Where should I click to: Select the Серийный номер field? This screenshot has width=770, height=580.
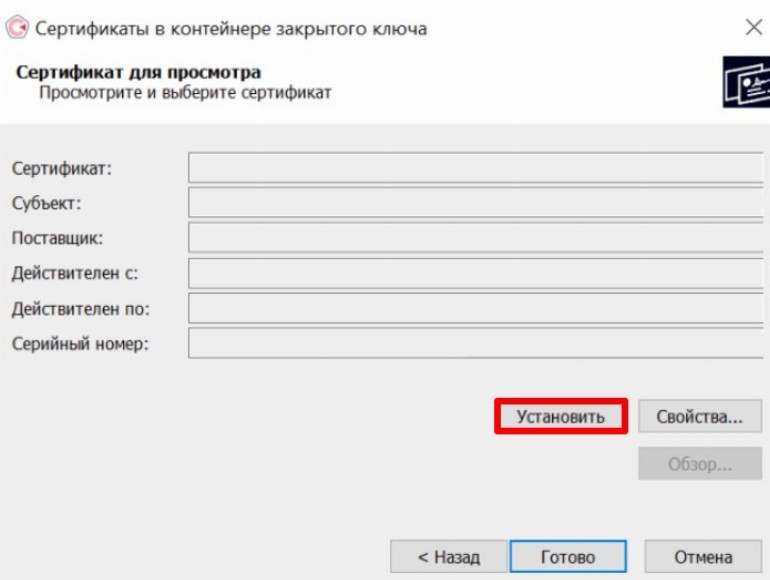(475, 343)
